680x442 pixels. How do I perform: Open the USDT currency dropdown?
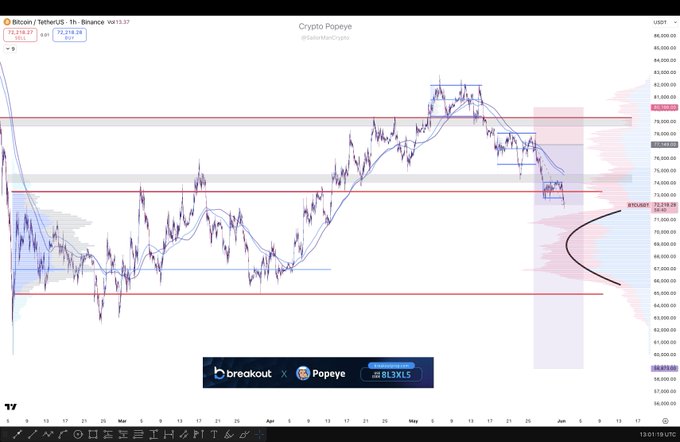(x=665, y=22)
